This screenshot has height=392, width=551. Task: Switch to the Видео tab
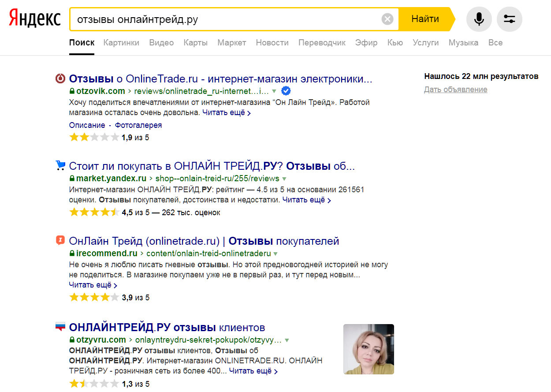point(161,43)
